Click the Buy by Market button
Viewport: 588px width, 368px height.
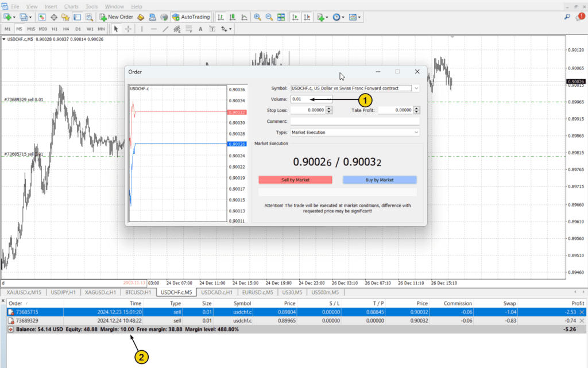pos(380,180)
